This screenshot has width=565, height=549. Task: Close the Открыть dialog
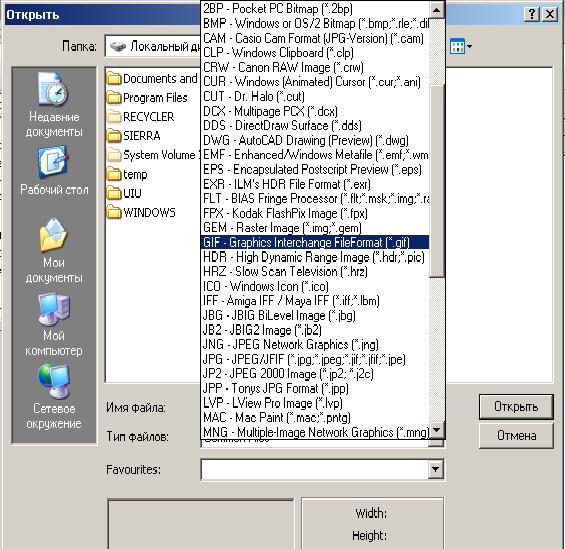coord(550,14)
